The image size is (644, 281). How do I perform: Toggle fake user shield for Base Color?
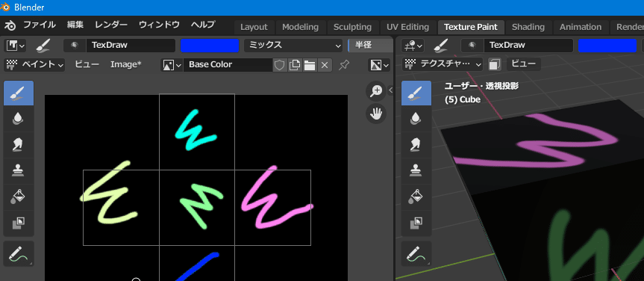coord(280,65)
